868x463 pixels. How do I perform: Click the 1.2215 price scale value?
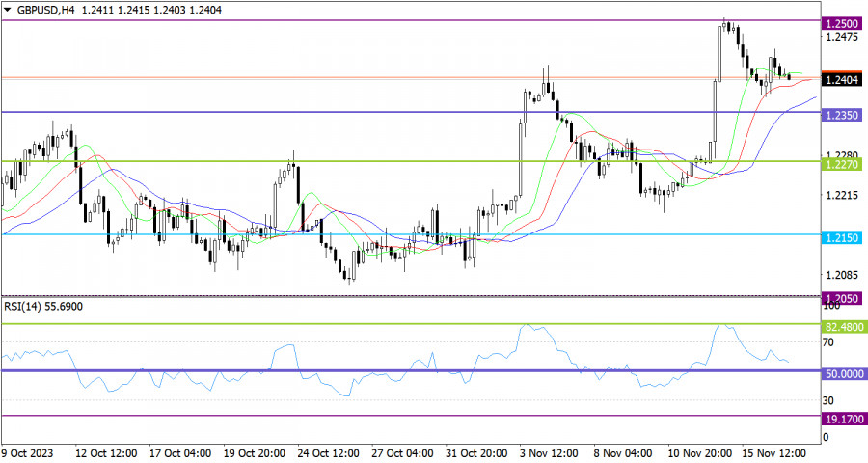(x=841, y=196)
